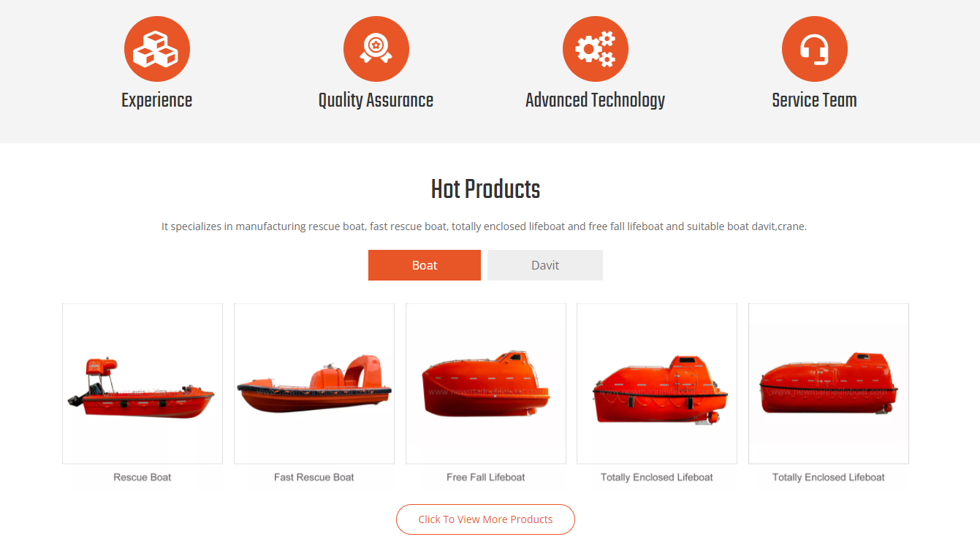Click the Advanced Technology gears icon
This screenshot has width=980, height=545.
[596, 49]
